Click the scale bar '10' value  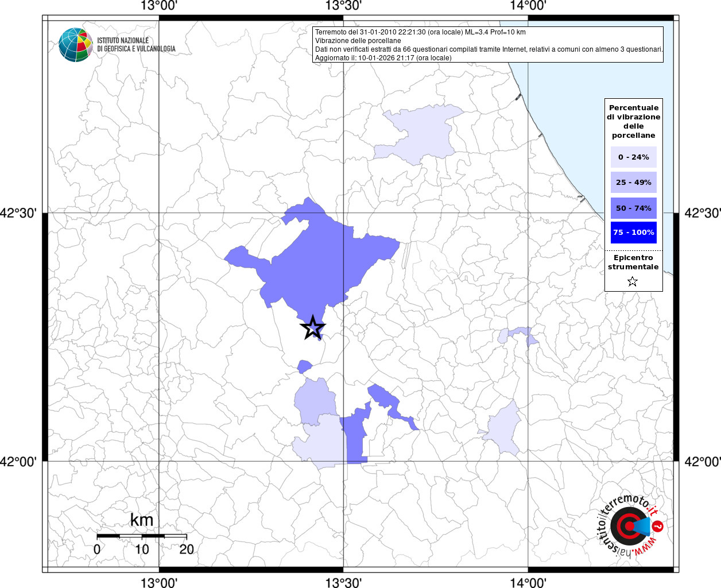click(x=142, y=550)
